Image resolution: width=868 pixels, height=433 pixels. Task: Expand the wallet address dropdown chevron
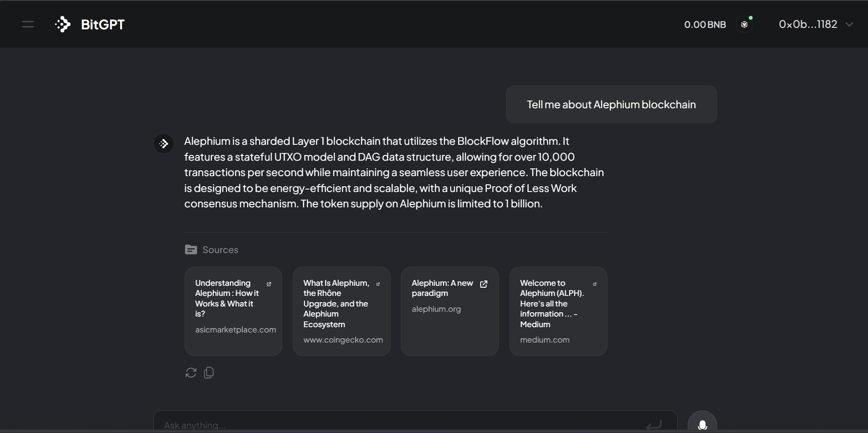(849, 25)
